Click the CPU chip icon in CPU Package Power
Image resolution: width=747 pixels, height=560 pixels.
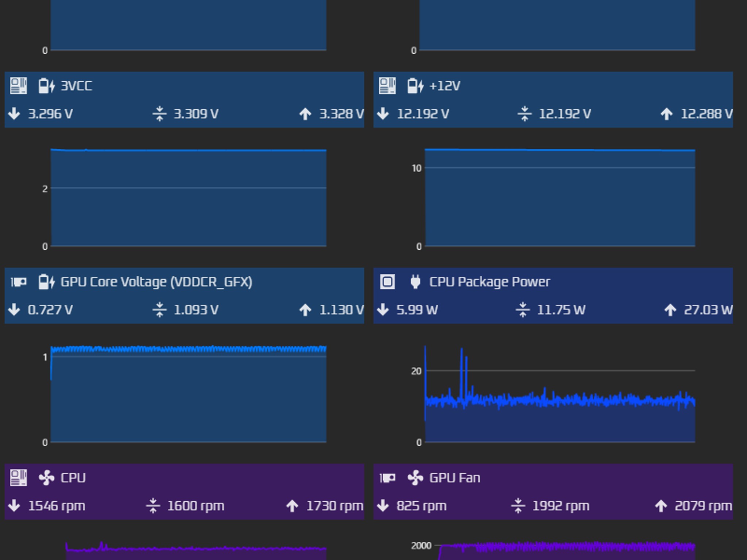387,282
